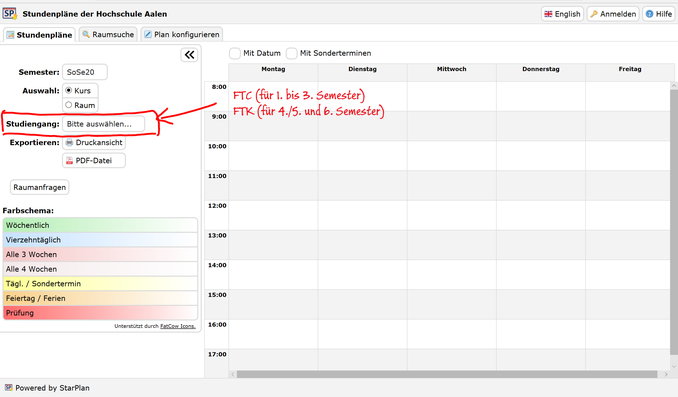
Task: Click the 8:00 time label
Action: click(x=219, y=87)
